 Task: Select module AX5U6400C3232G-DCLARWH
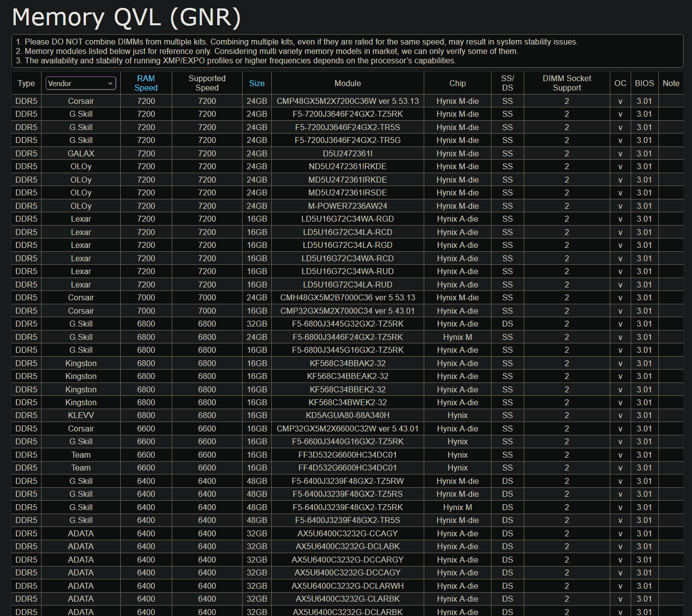click(347, 586)
